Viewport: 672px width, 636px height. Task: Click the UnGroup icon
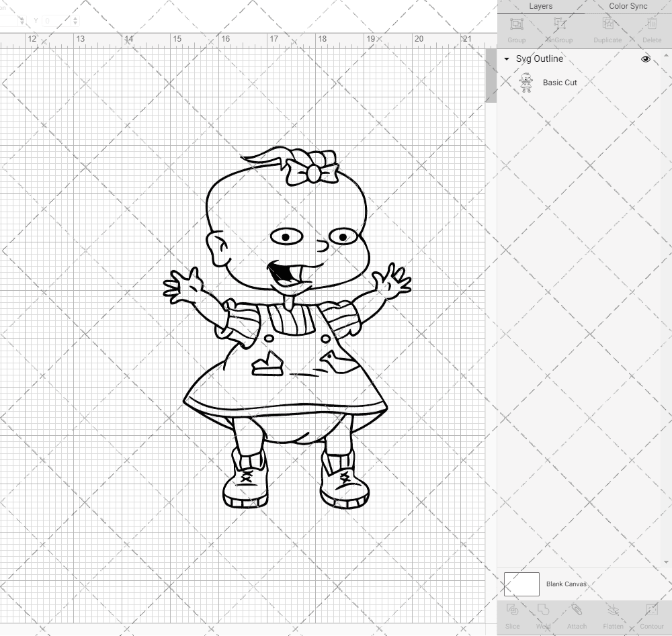click(560, 25)
